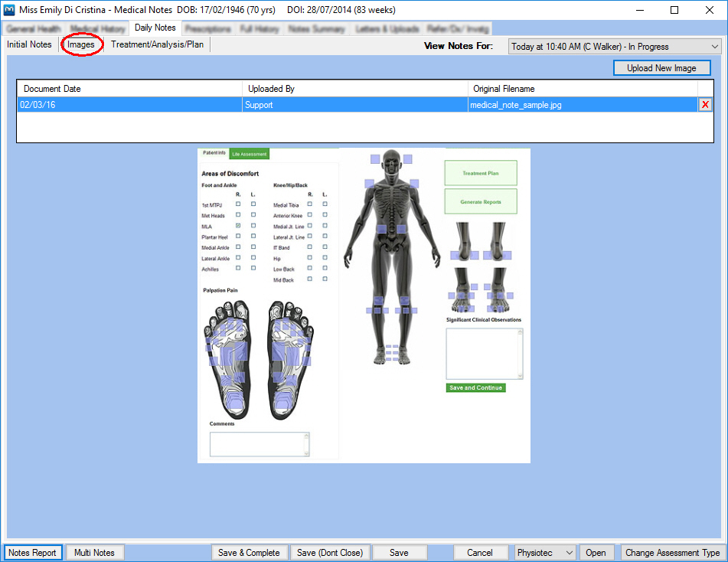This screenshot has width=728, height=562.
Task: Switch to the Images tab
Action: pos(81,44)
